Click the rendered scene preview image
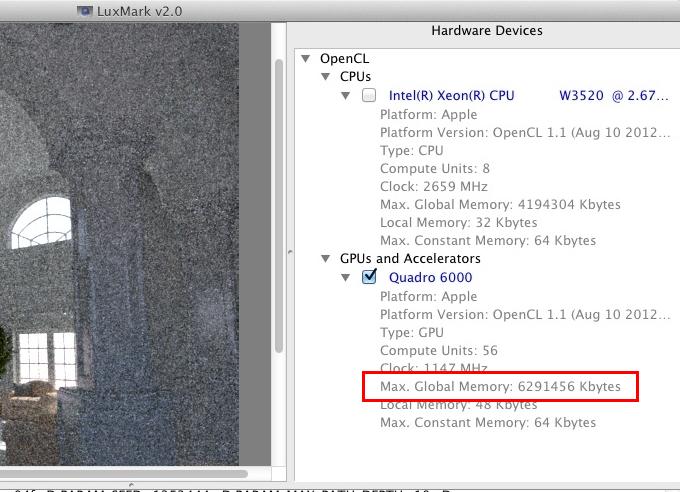This screenshot has height=492, width=680. pyautogui.click(x=119, y=244)
